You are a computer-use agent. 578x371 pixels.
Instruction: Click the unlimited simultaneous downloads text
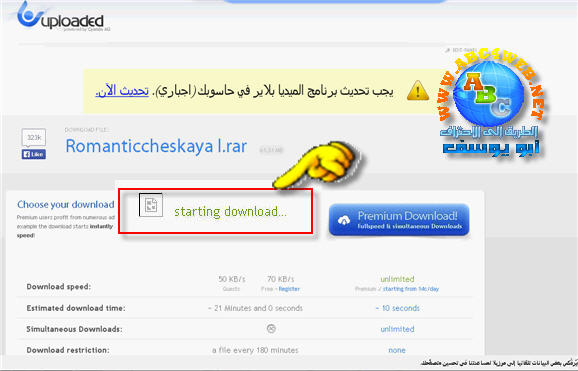click(x=397, y=329)
